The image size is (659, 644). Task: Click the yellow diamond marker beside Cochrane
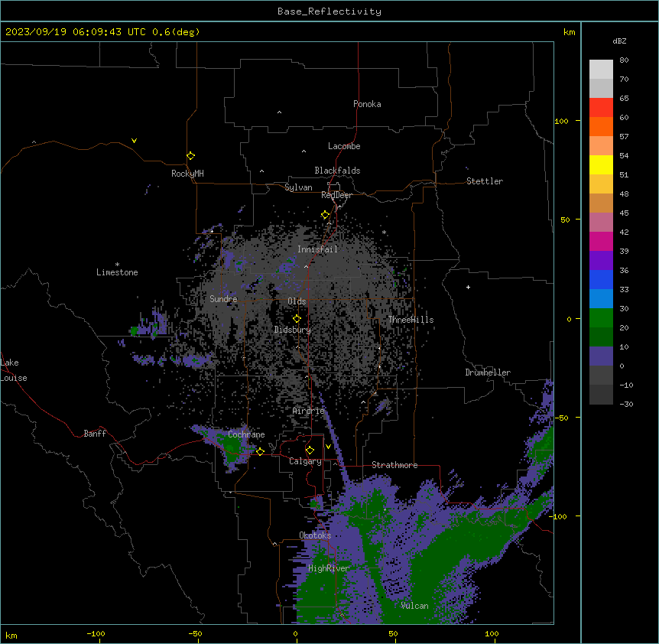[x=260, y=451]
